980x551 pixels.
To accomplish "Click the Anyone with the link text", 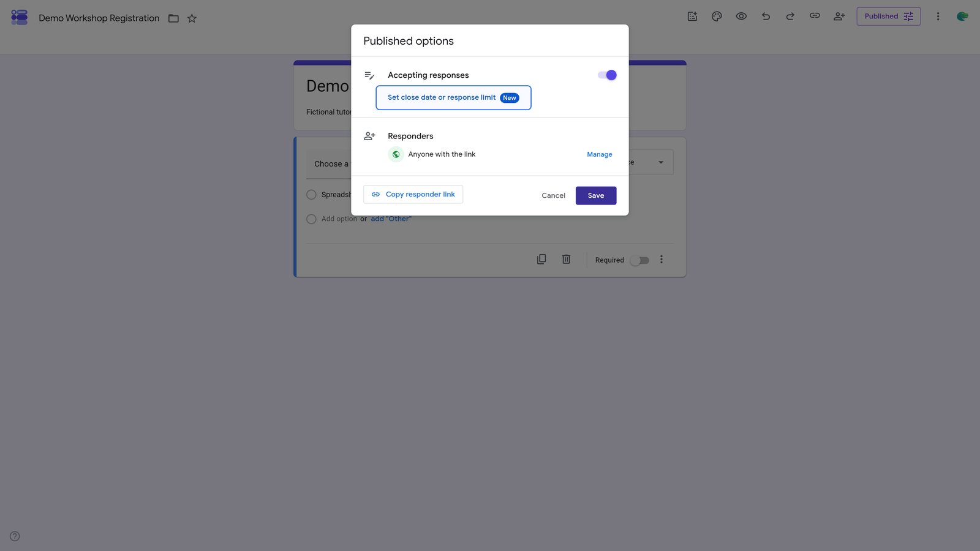I will point(442,154).
